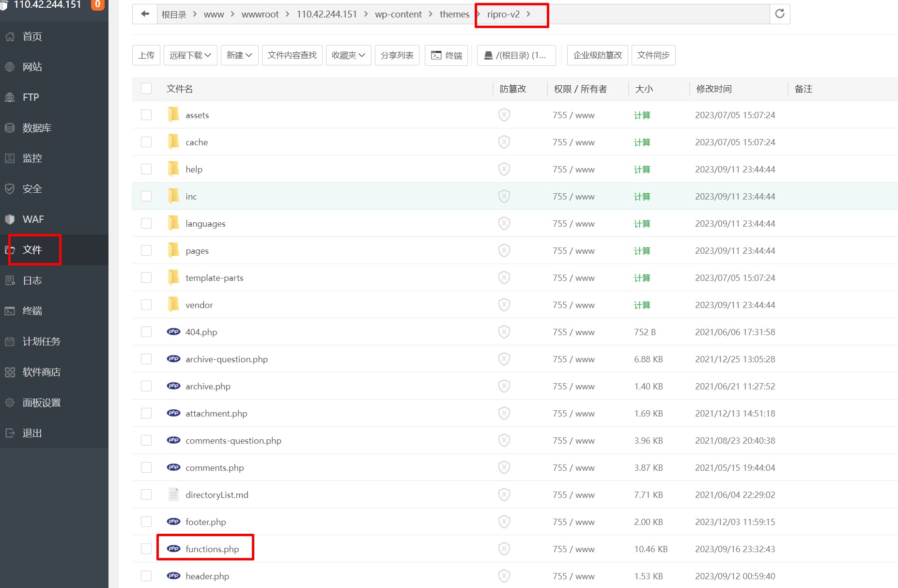Open the 新建 dropdown menu

click(239, 55)
